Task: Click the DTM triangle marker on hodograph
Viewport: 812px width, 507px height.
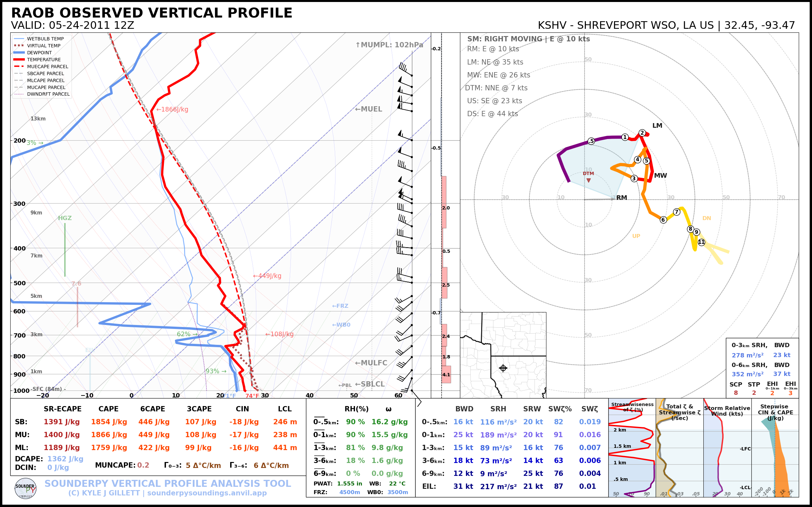Action: pos(588,180)
